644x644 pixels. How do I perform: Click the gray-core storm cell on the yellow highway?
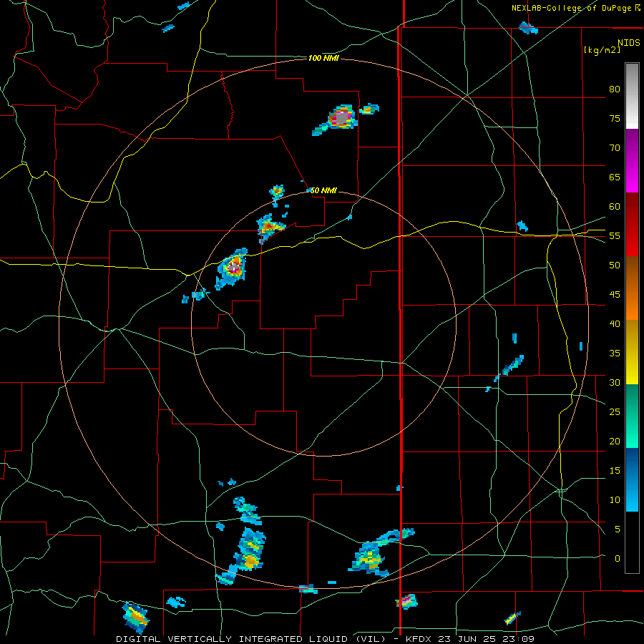click(x=233, y=268)
